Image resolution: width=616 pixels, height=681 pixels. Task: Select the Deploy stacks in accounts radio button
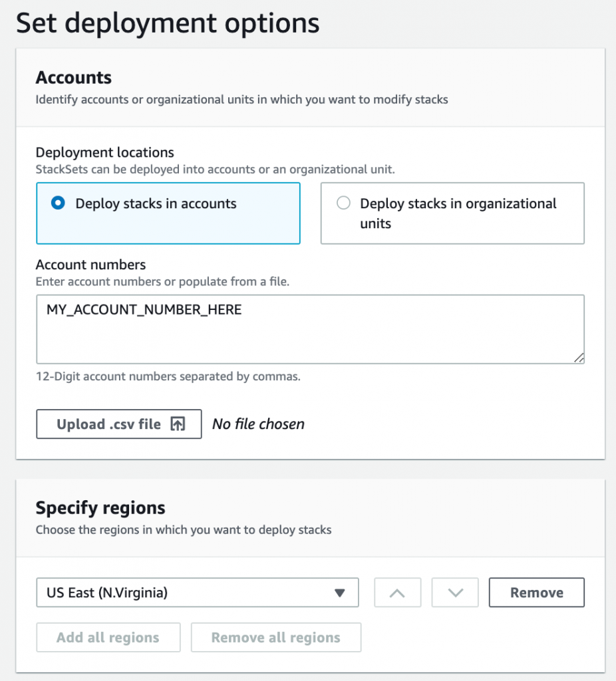[x=59, y=204]
